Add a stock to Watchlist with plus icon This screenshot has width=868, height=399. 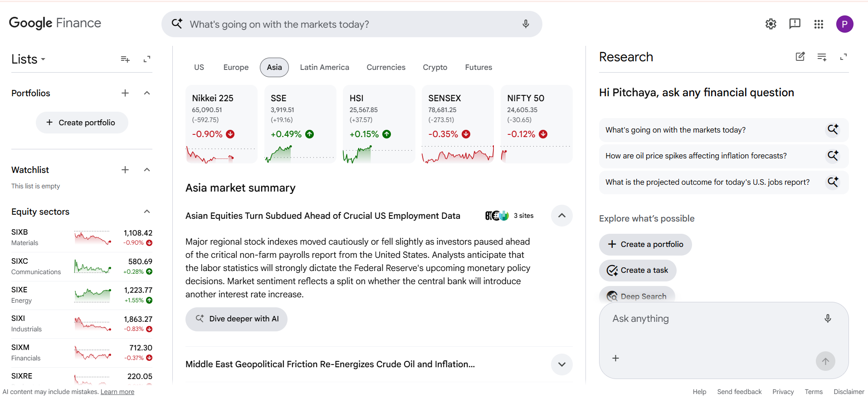point(125,170)
